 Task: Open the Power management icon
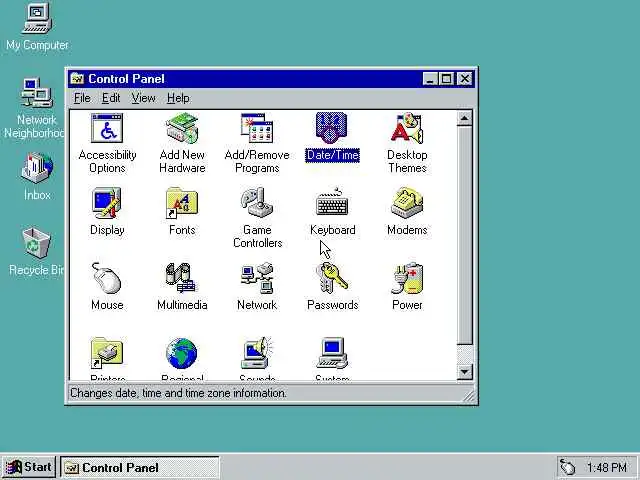point(407,278)
